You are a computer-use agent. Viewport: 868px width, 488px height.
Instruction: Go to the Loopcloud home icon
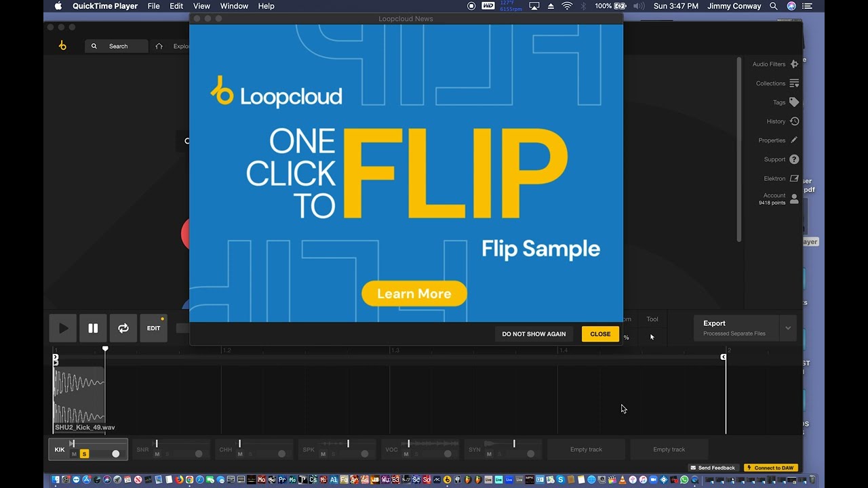tap(159, 46)
